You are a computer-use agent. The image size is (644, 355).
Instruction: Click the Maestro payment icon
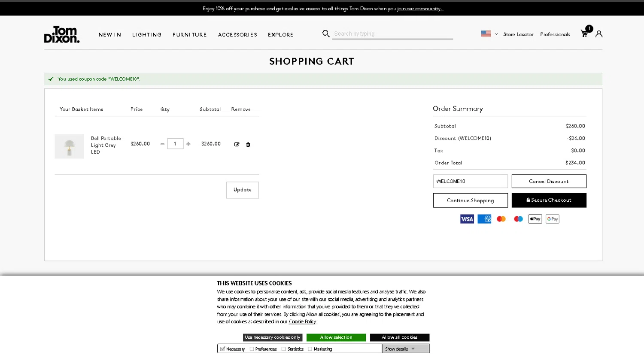coord(518,219)
